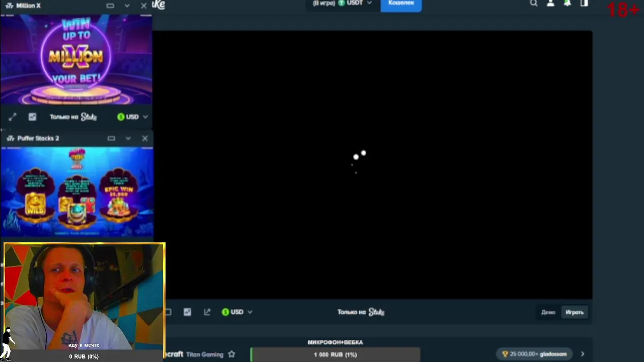
Task: Close the Puffer Stacks 2 mini window
Action: tap(145, 138)
